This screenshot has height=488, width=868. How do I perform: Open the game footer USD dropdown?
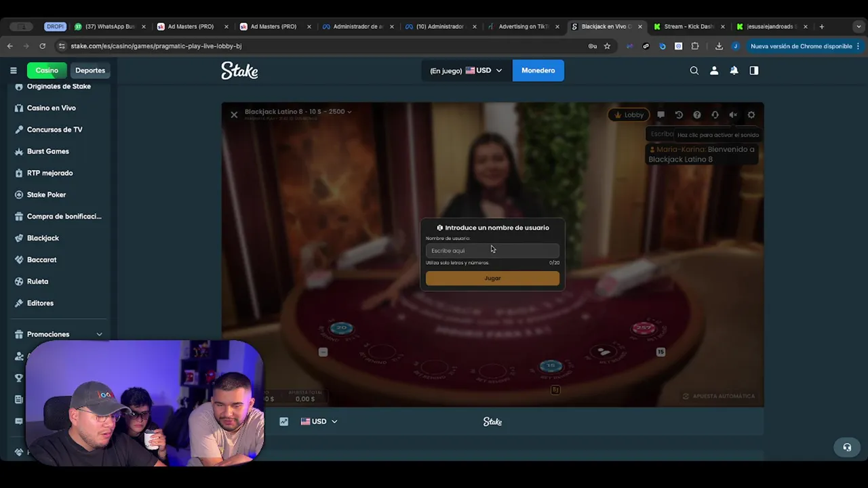pos(319,422)
